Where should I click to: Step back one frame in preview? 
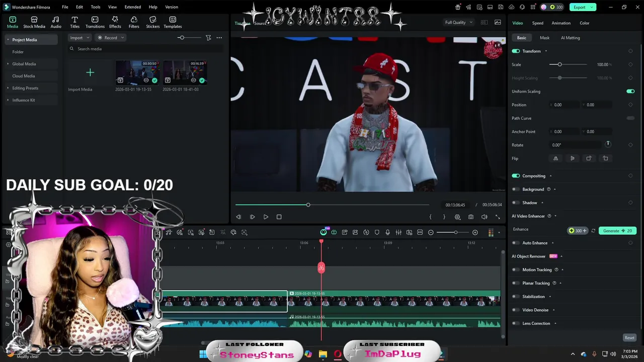coord(238,217)
